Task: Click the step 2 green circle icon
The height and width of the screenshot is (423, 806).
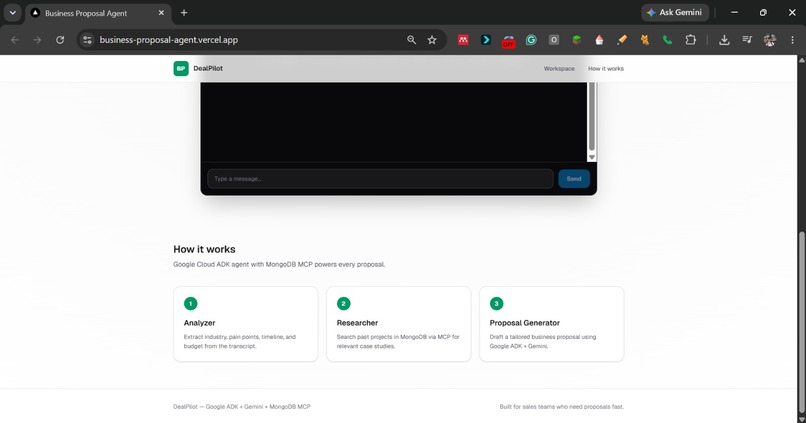Action: (x=343, y=304)
